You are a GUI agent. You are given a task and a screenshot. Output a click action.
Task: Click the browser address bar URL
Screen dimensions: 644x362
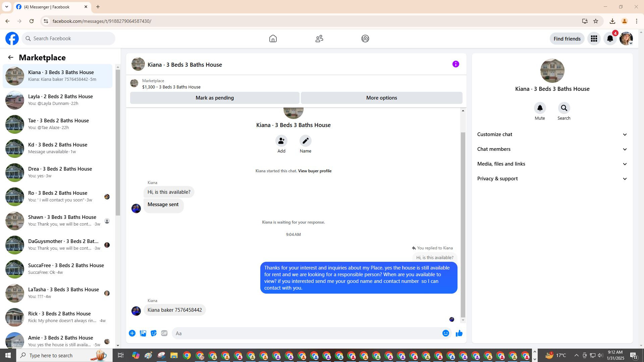(102, 21)
